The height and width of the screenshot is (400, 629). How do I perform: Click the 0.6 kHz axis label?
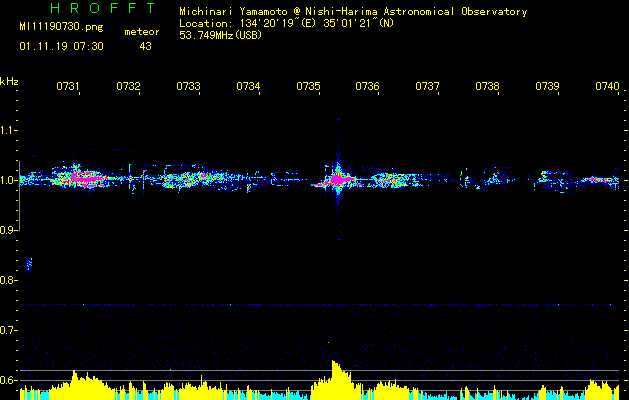click(x=8, y=380)
